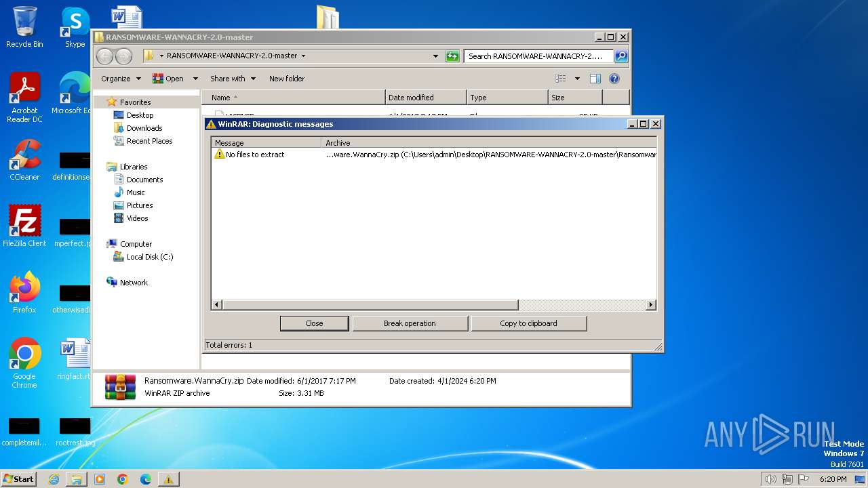Click the Message column header in WinRAR
Viewport: 868px width, 488px height.
(267, 143)
